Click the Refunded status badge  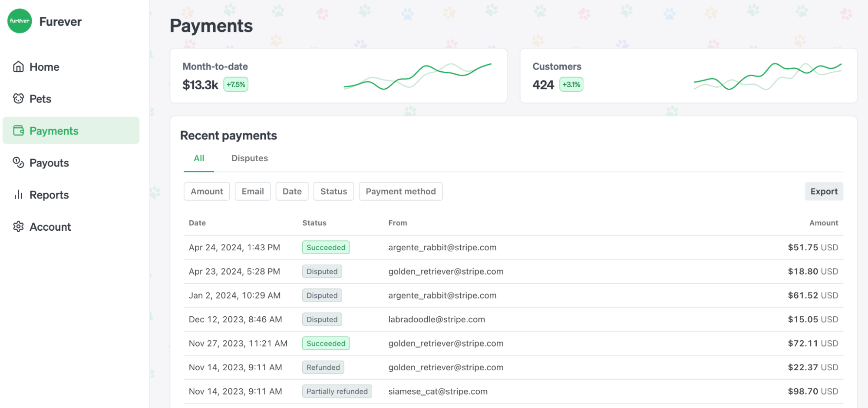point(323,367)
